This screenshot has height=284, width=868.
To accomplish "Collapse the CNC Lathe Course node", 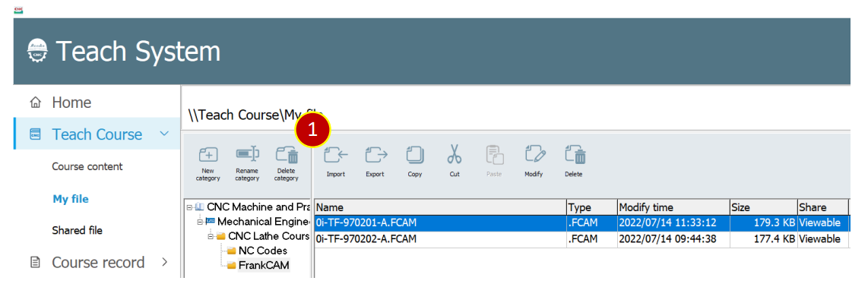I will (211, 236).
